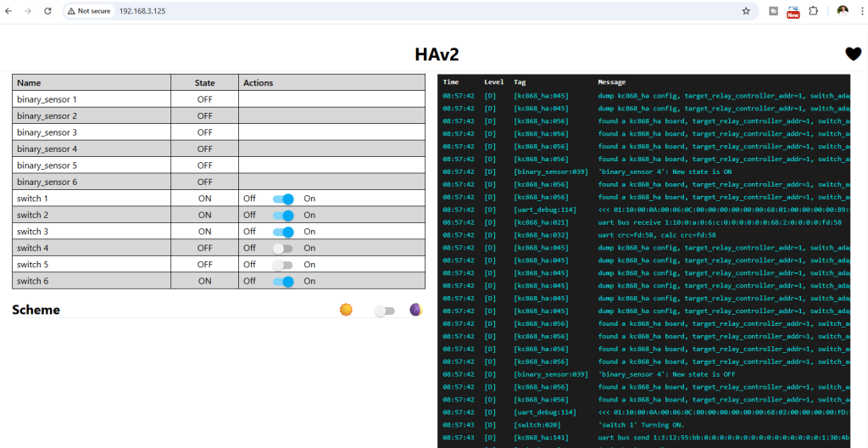Viewport: 868px width, 448px height.
Task: Click the Message column header in log
Action: pyautogui.click(x=611, y=82)
